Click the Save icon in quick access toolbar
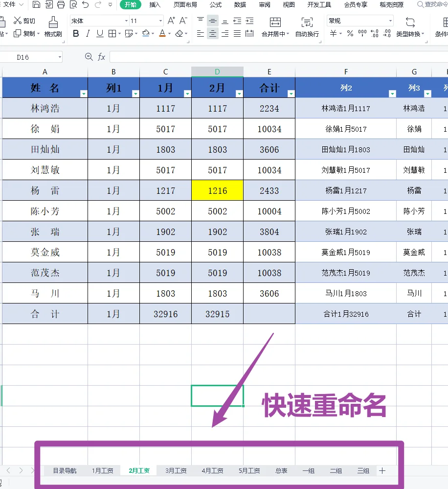This screenshot has width=448, height=489. click(x=37, y=5)
